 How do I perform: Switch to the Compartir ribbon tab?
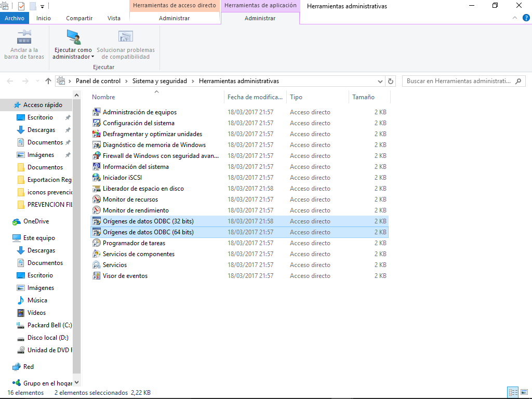(x=79, y=18)
